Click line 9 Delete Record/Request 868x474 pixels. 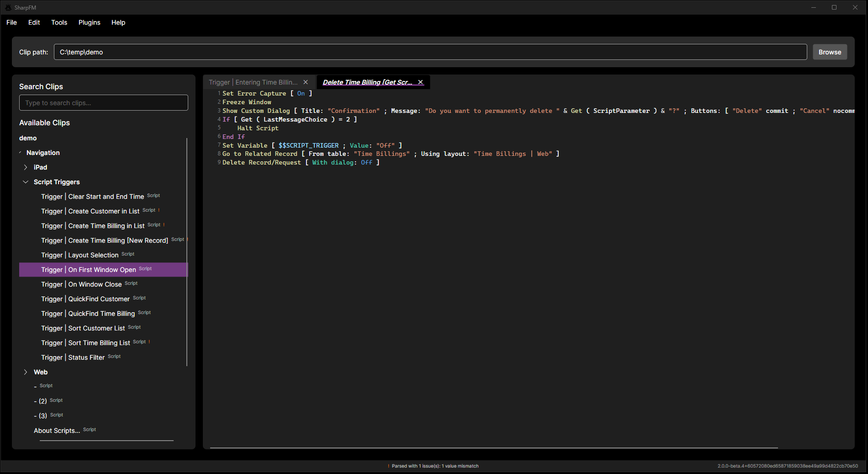click(301, 163)
